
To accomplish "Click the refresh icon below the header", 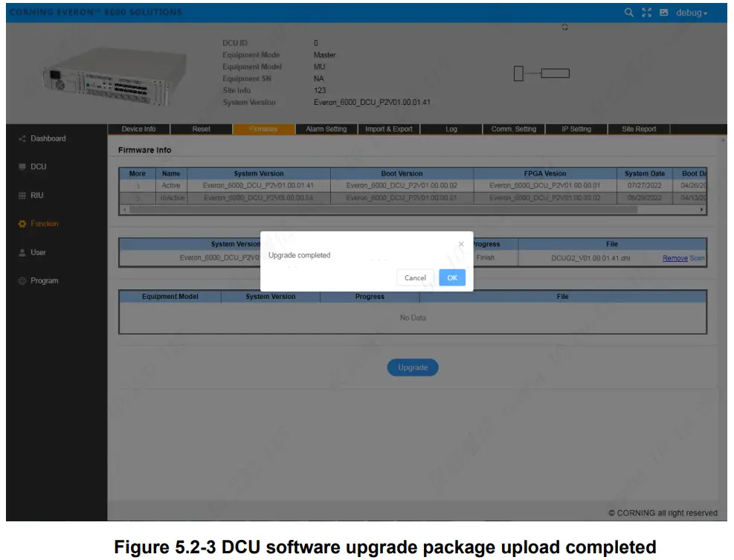I will coord(565,28).
